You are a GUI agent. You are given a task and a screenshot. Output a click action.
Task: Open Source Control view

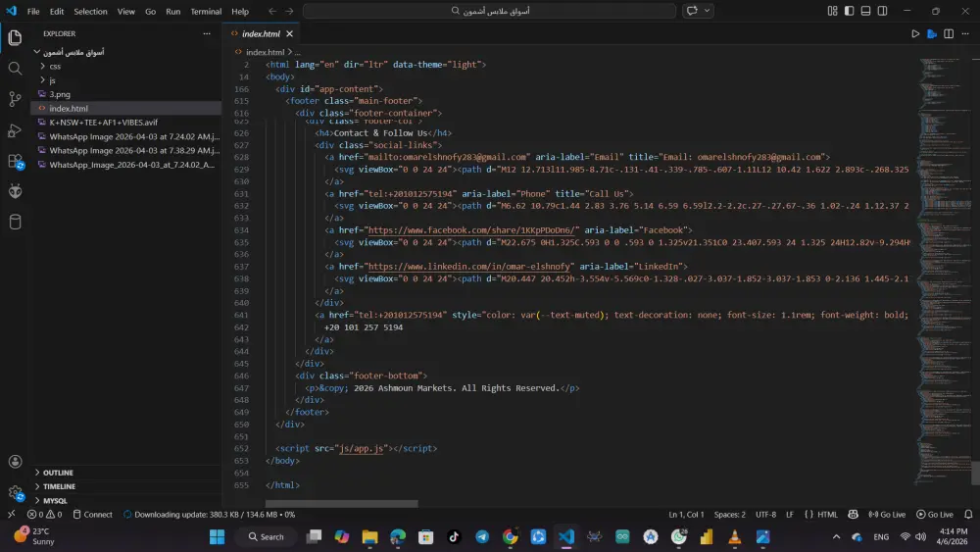point(15,99)
